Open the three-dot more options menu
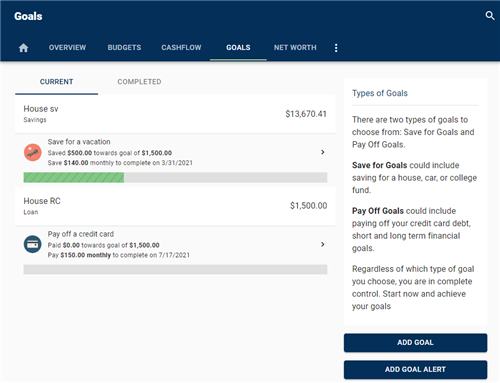 [336, 48]
